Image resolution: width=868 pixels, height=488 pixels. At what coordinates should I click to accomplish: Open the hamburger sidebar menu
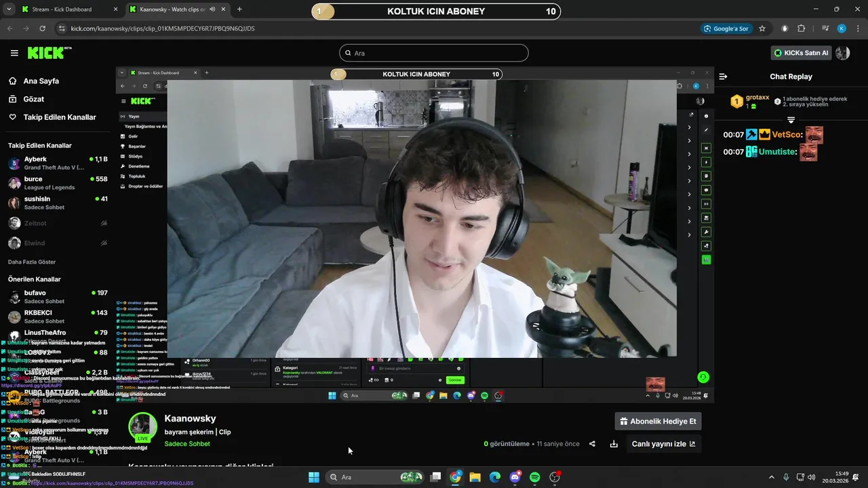(14, 53)
